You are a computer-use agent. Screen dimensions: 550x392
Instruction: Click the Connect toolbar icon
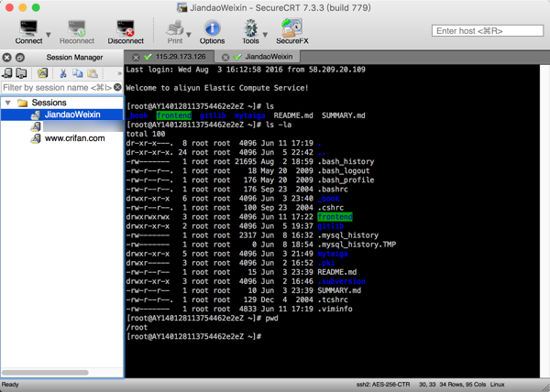pyautogui.click(x=28, y=28)
